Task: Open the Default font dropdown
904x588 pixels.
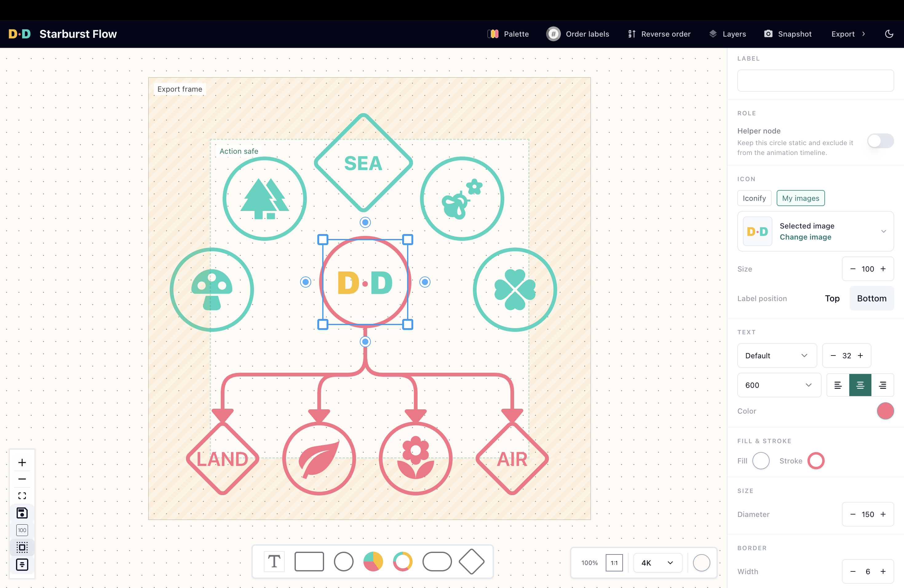Action: click(777, 356)
